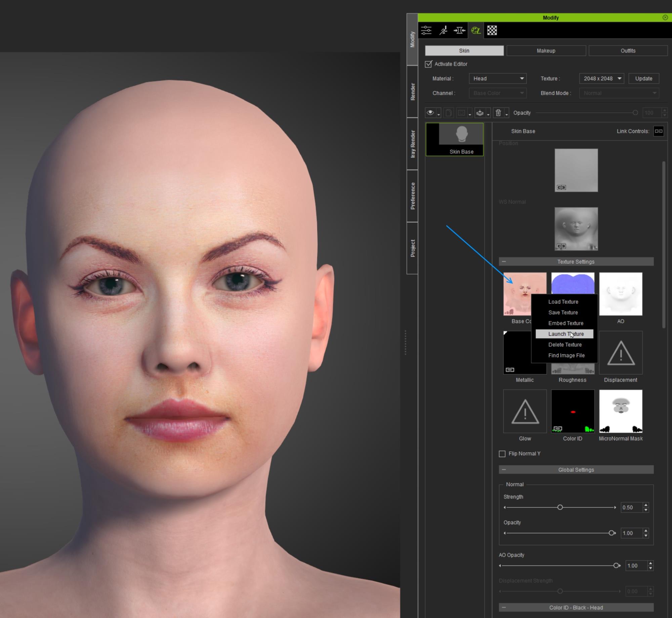Click the link icon on WS Normal thumbnail
Viewport: 672px width, 618px height.
click(561, 246)
